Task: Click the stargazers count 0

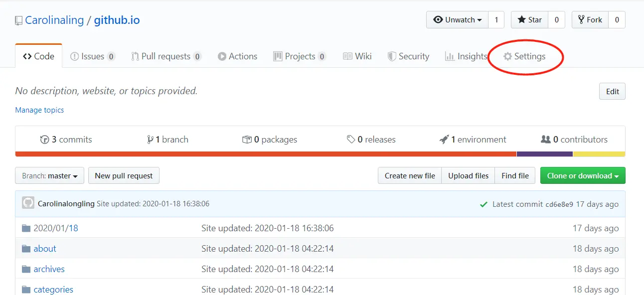Action: pyautogui.click(x=556, y=20)
